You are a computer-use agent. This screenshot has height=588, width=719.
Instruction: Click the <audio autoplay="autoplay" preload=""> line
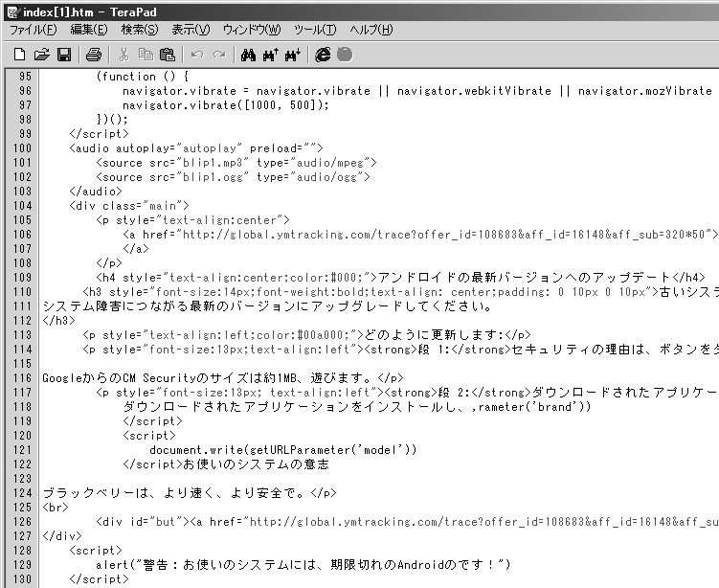196,148
